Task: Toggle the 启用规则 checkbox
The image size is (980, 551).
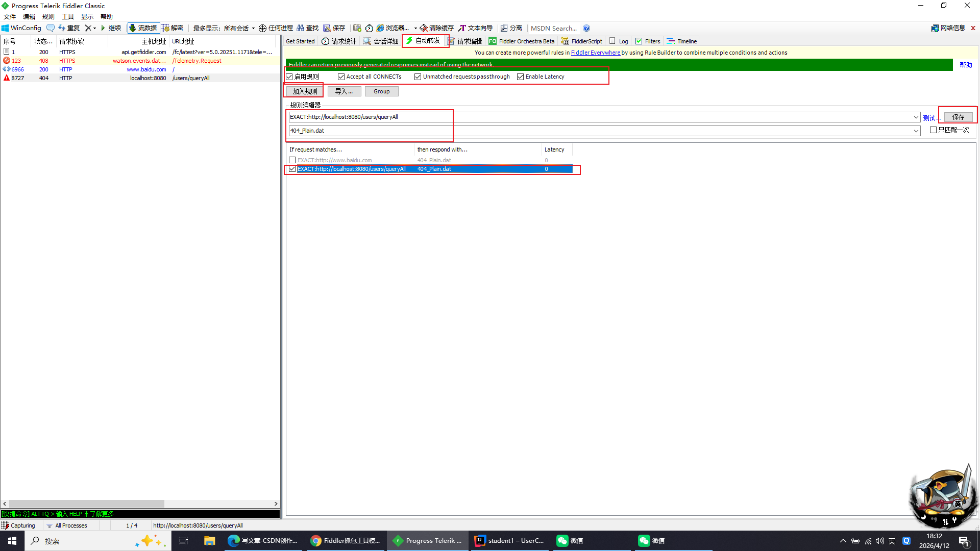Action: click(x=289, y=77)
